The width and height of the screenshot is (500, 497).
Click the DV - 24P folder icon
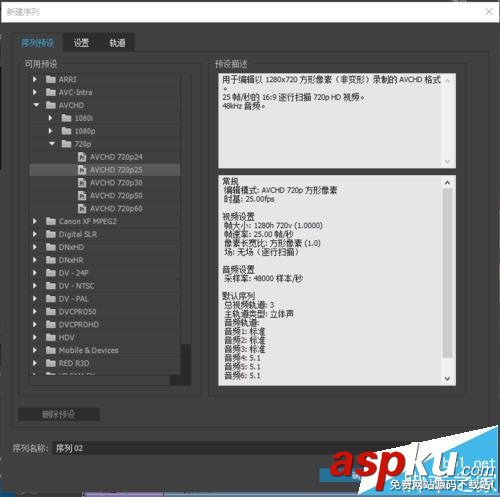point(51,273)
